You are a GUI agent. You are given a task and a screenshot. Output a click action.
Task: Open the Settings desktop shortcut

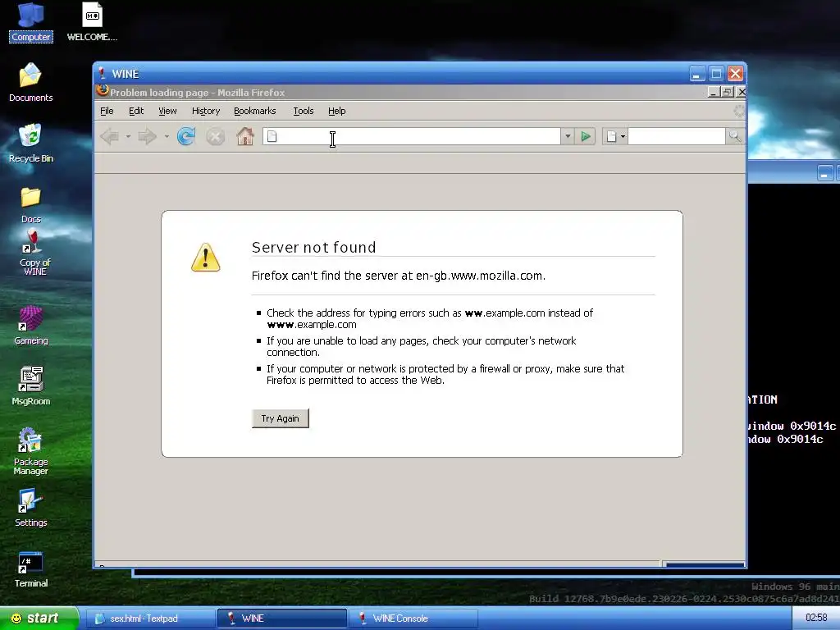(30, 508)
